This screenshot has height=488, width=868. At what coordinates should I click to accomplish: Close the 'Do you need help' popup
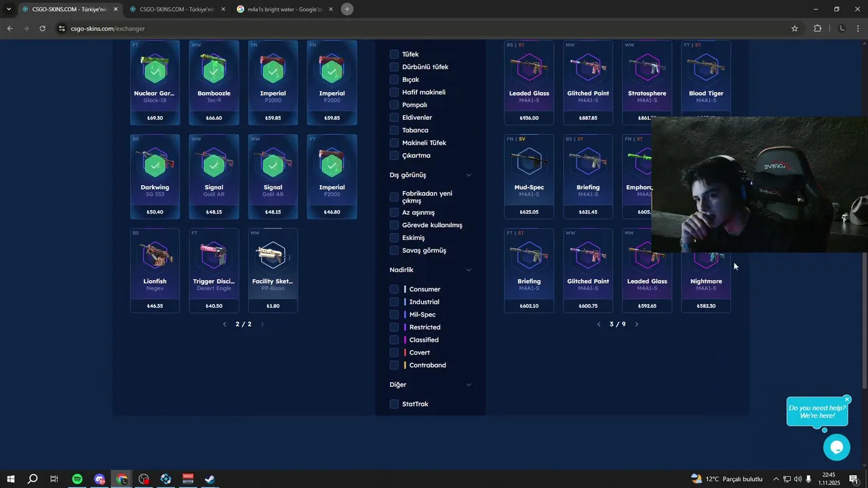(847, 399)
